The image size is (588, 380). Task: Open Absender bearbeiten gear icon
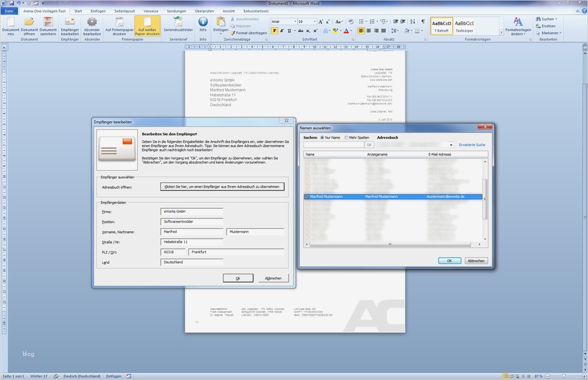coord(92,26)
